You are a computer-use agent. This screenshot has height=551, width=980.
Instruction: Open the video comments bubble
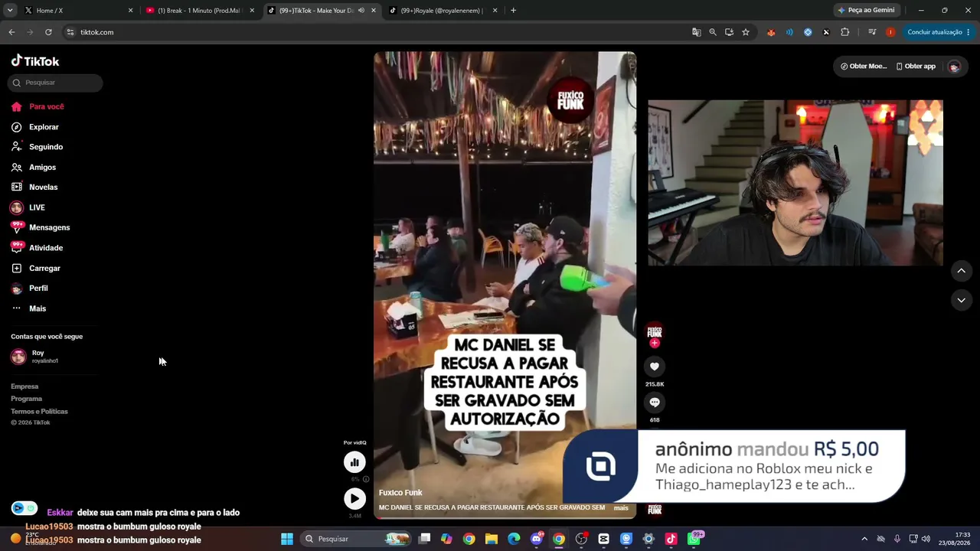click(x=655, y=403)
